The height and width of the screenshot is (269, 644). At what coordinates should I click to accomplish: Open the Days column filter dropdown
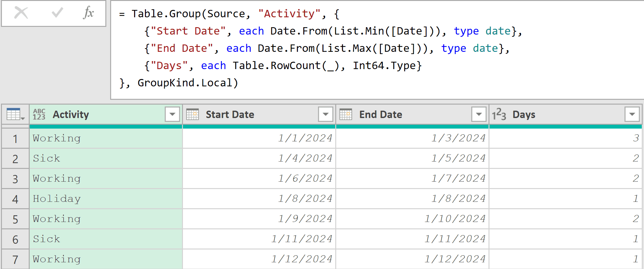click(x=632, y=114)
